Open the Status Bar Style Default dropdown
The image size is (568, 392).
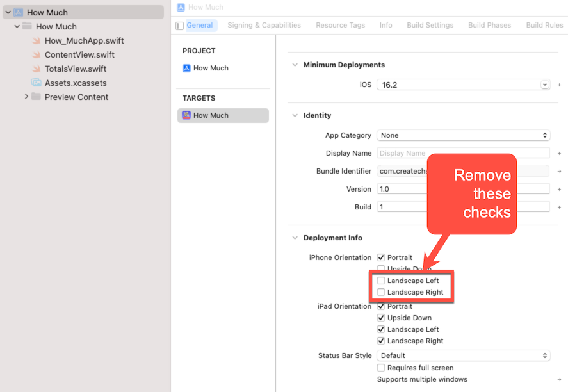[x=464, y=355]
